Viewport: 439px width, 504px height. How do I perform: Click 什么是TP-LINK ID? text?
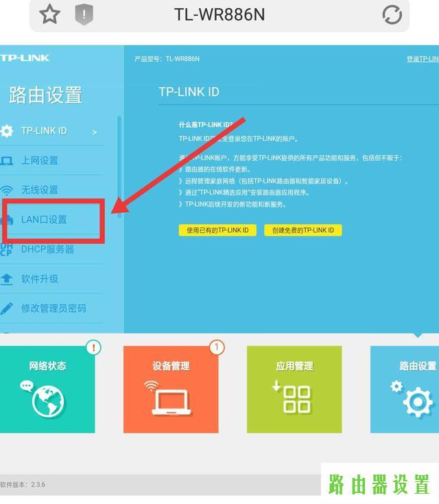click(206, 125)
